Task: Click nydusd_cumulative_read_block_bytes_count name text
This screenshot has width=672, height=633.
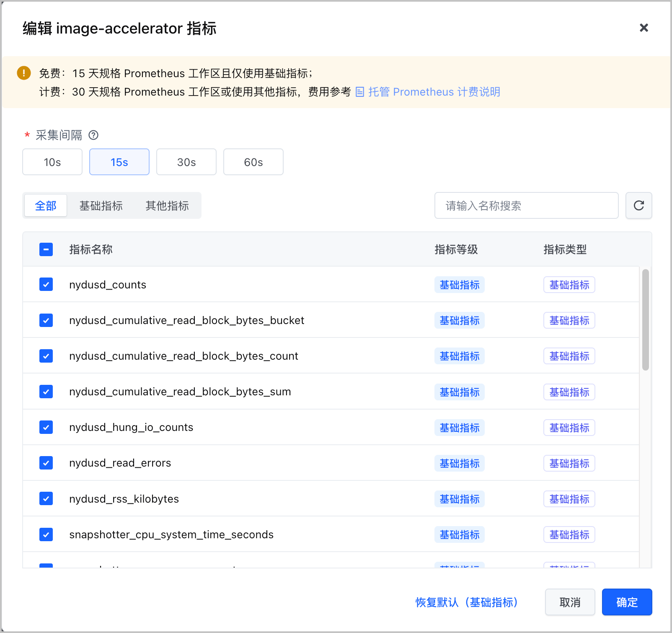Action: pos(184,356)
